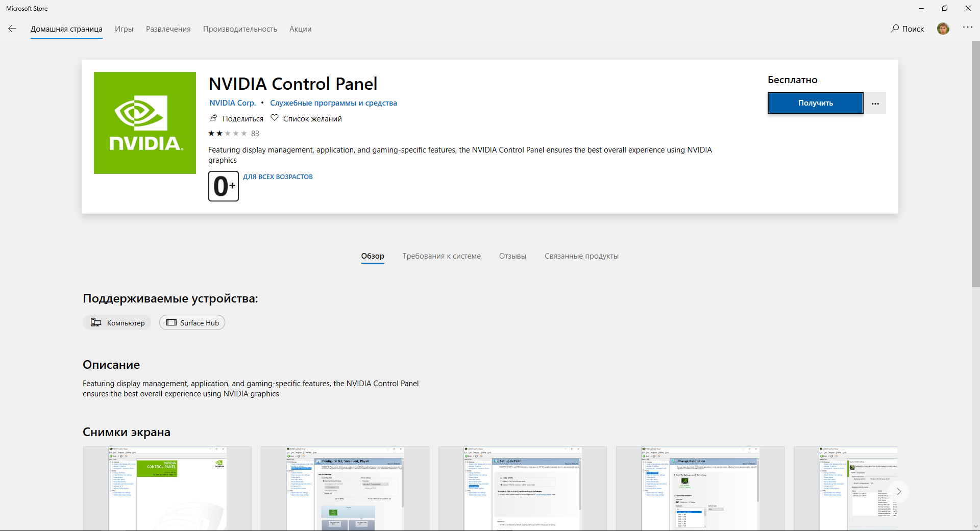Screen dimensions: 980x531
Task: Select the Surface Hub device chip
Action: pyautogui.click(x=192, y=322)
